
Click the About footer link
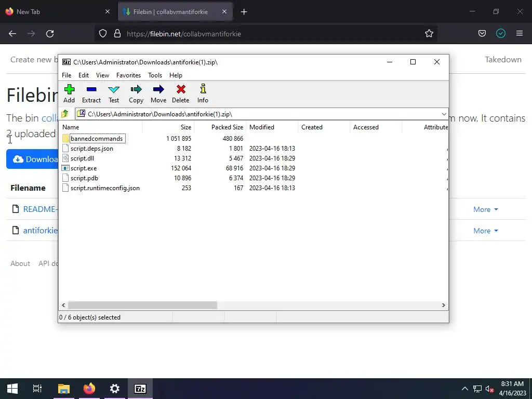tap(20, 263)
